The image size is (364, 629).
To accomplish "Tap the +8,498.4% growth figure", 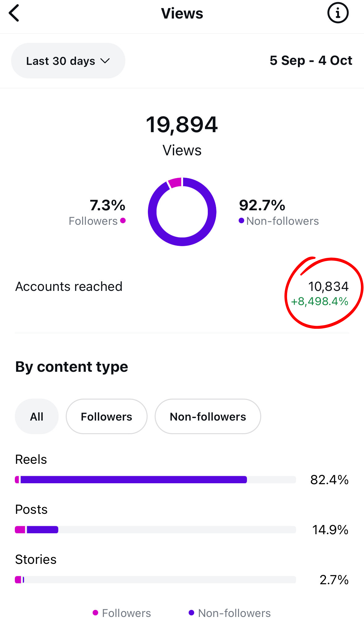I will coord(320,301).
